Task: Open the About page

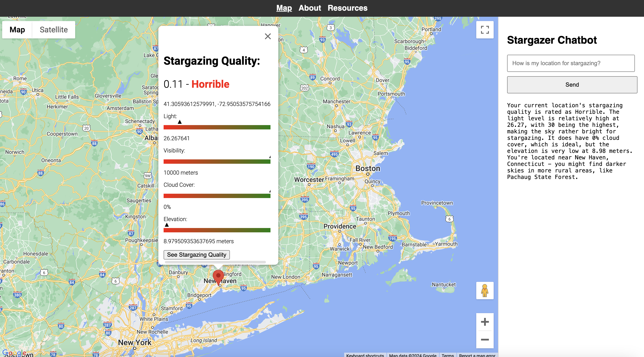Action: [x=309, y=8]
